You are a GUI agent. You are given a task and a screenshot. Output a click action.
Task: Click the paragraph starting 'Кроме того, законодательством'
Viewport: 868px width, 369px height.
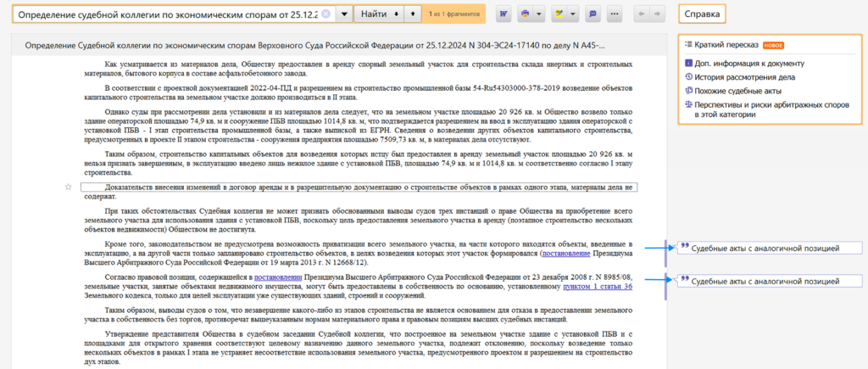(359, 253)
